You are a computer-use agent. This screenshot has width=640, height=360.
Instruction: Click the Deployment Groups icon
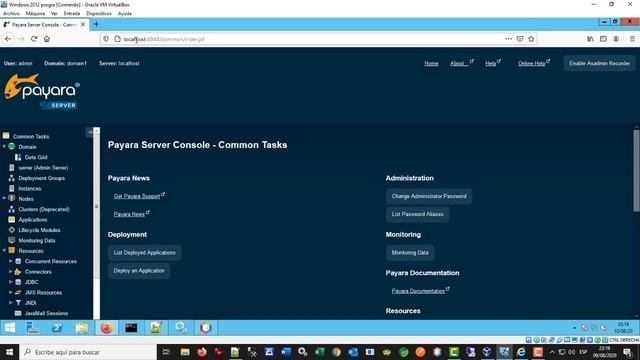click(x=11, y=178)
